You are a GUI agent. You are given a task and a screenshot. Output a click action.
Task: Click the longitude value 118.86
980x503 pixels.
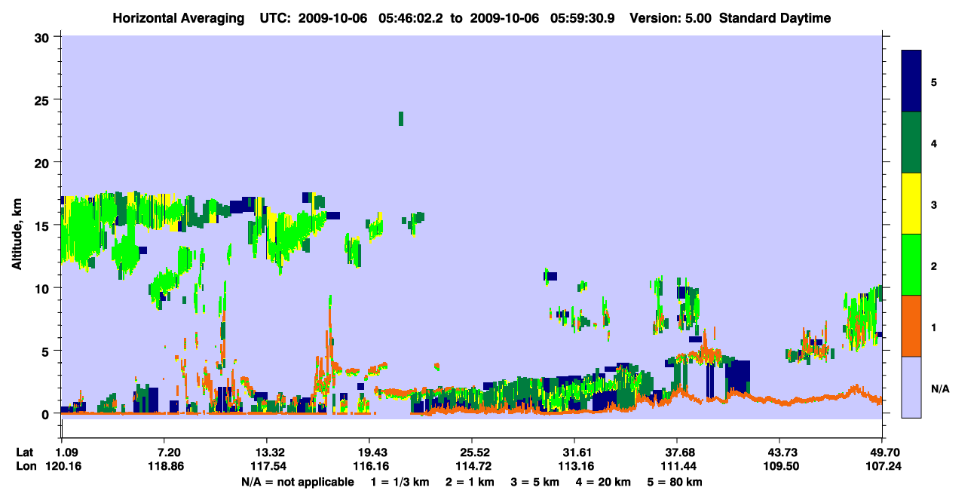165,466
